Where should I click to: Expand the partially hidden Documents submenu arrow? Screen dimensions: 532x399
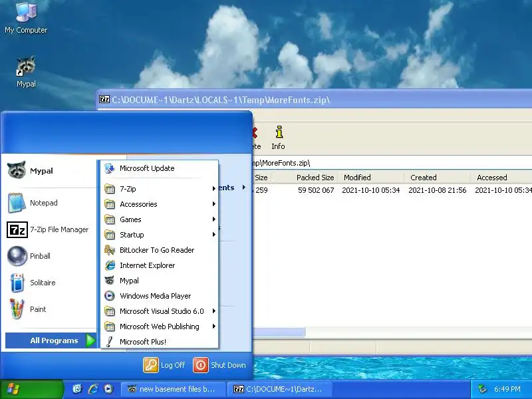[244, 188]
